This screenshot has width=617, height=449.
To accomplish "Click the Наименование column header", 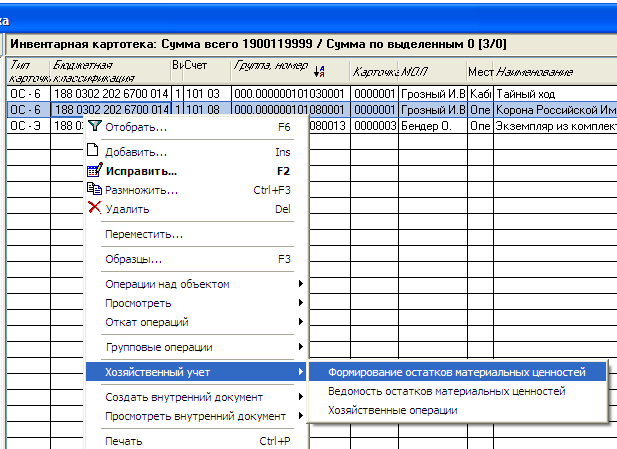I will [x=535, y=72].
